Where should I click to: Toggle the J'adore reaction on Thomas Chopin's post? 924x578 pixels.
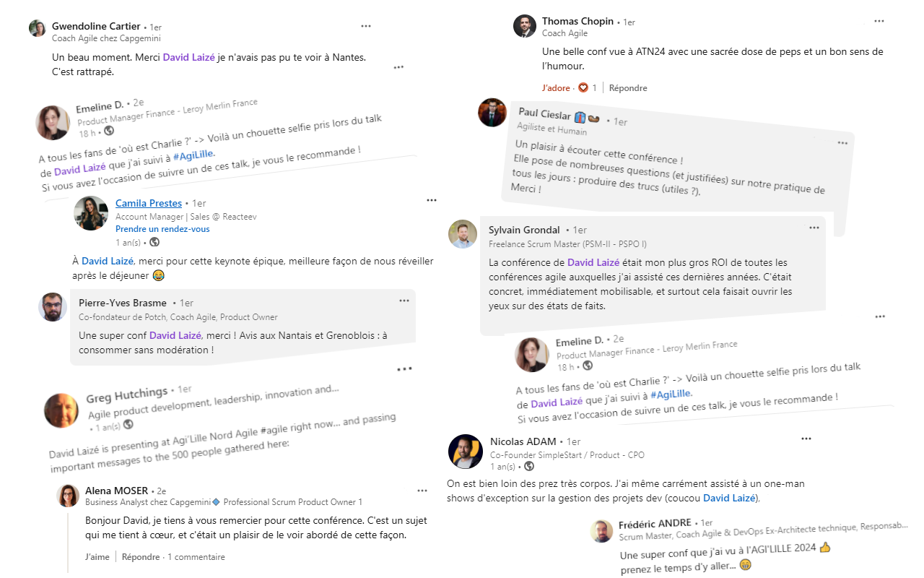557,87
